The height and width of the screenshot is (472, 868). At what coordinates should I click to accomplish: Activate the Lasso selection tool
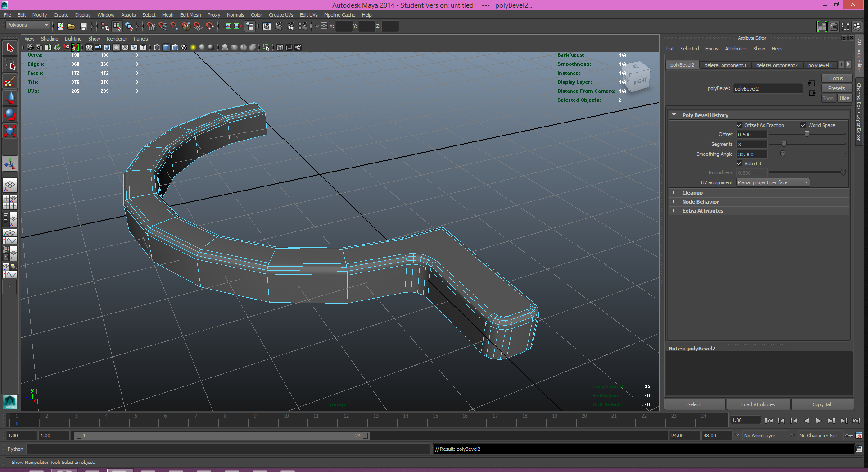[10, 65]
